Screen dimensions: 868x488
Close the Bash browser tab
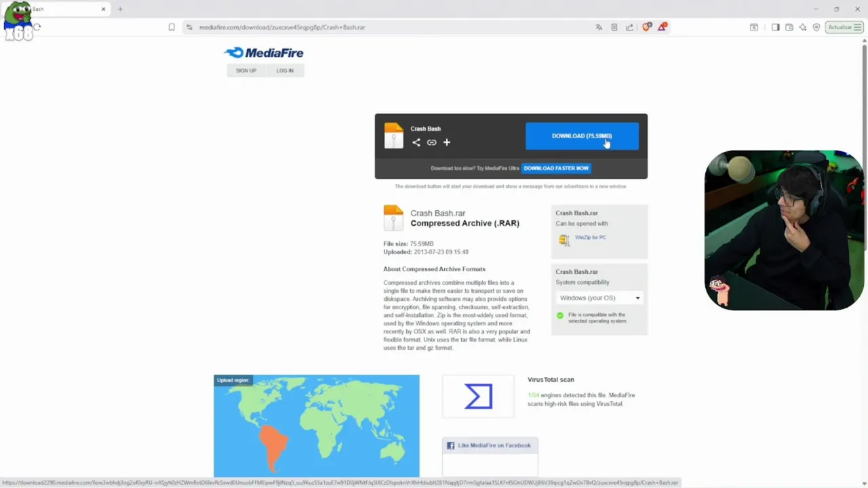(x=104, y=9)
